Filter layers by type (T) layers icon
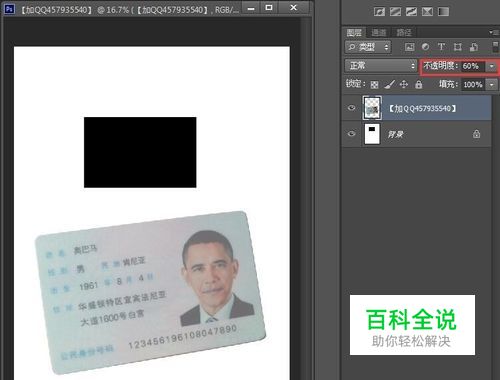 (441, 47)
